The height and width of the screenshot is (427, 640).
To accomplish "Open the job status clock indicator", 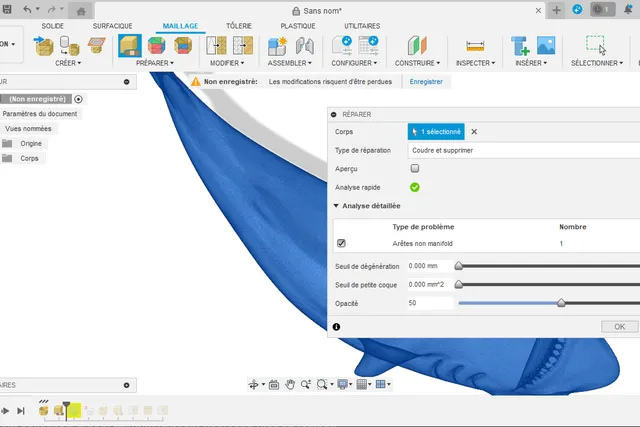I will (x=602, y=10).
